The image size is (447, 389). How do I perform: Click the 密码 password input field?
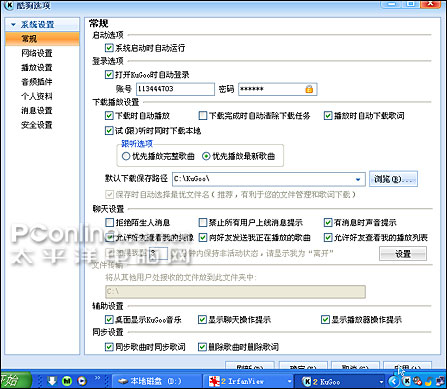277,89
